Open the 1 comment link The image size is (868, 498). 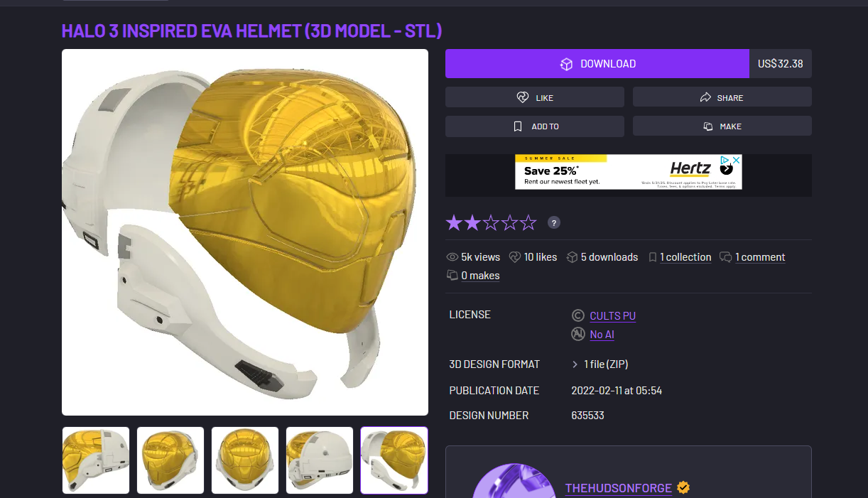point(760,257)
